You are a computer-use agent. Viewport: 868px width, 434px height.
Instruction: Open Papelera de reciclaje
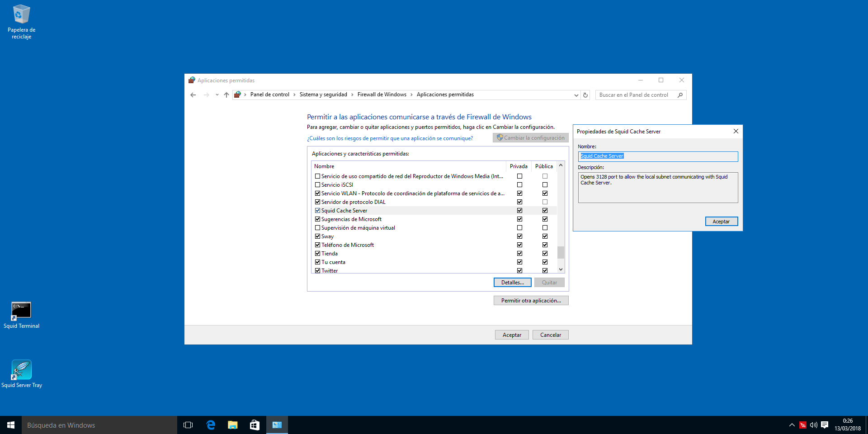point(21,14)
